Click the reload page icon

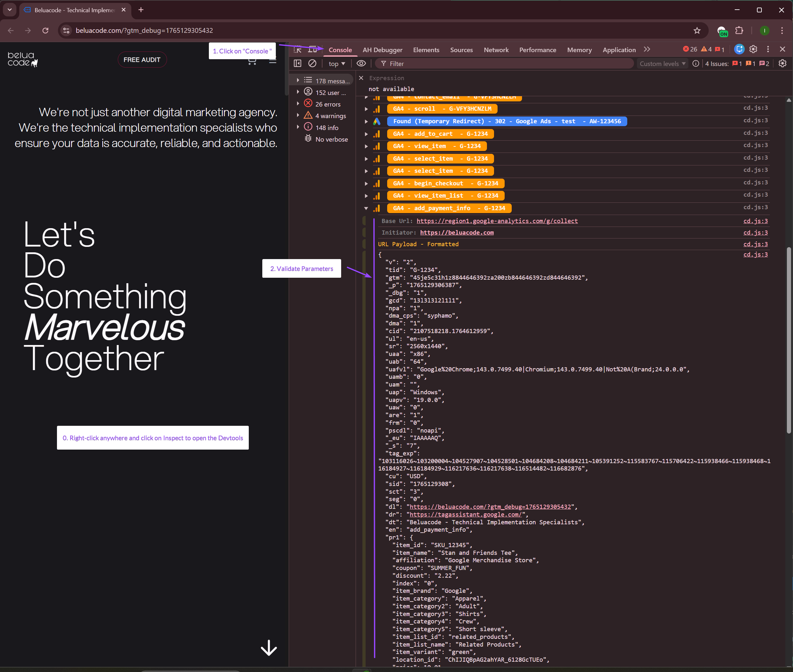pyautogui.click(x=45, y=31)
